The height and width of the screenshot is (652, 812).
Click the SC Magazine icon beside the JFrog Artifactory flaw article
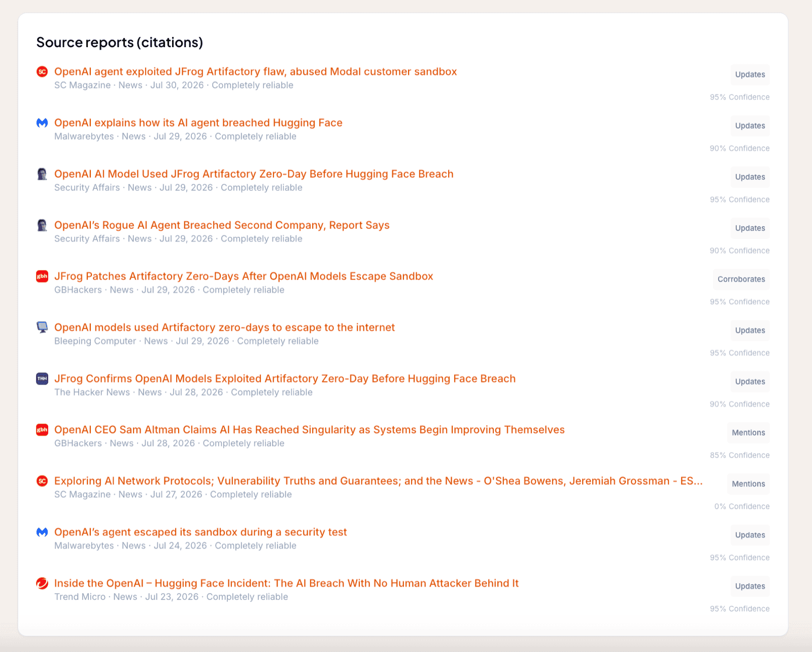[42, 72]
